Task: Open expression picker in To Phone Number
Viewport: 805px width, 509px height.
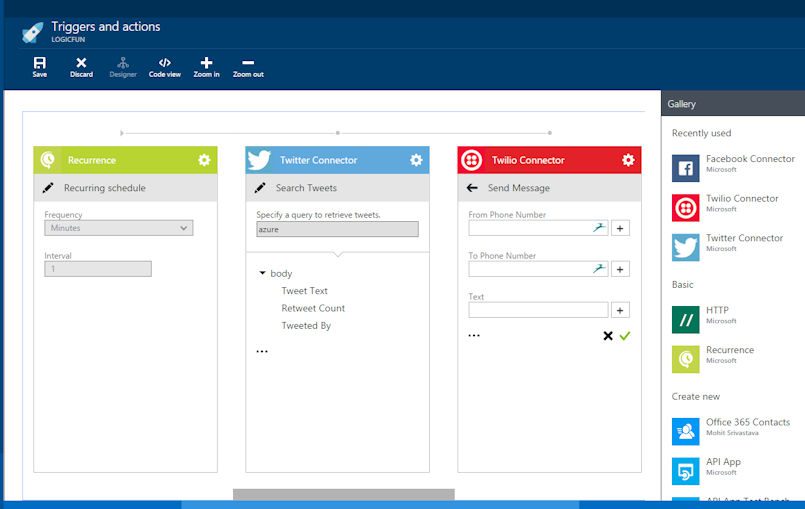Action: [599, 269]
